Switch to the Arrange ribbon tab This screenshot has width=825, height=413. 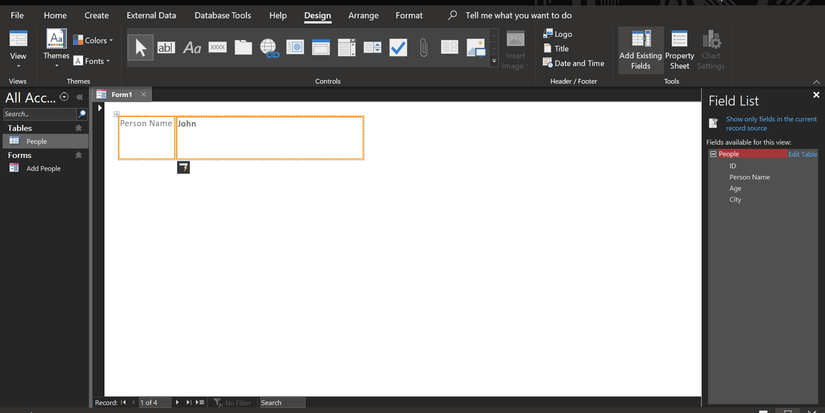[363, 16]
